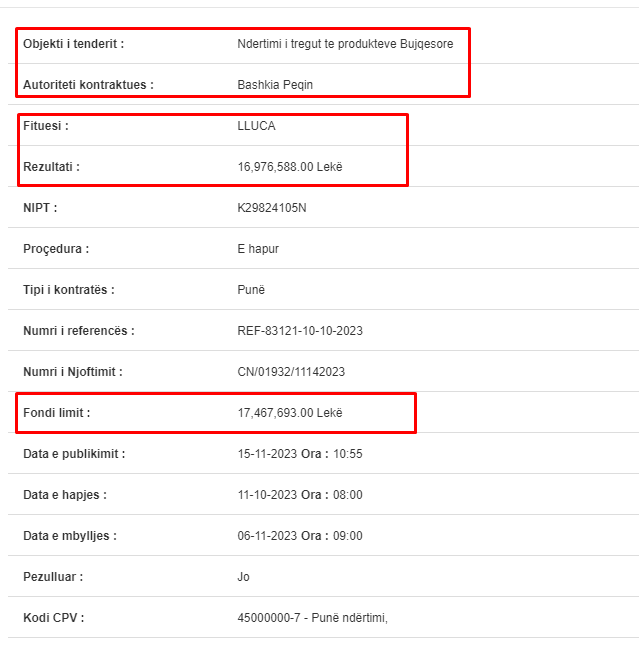Viewport: 639px width, 665px height.
Task: Click the tender object value Ndertimi i tregut
Action: click(x=345, y=44)
